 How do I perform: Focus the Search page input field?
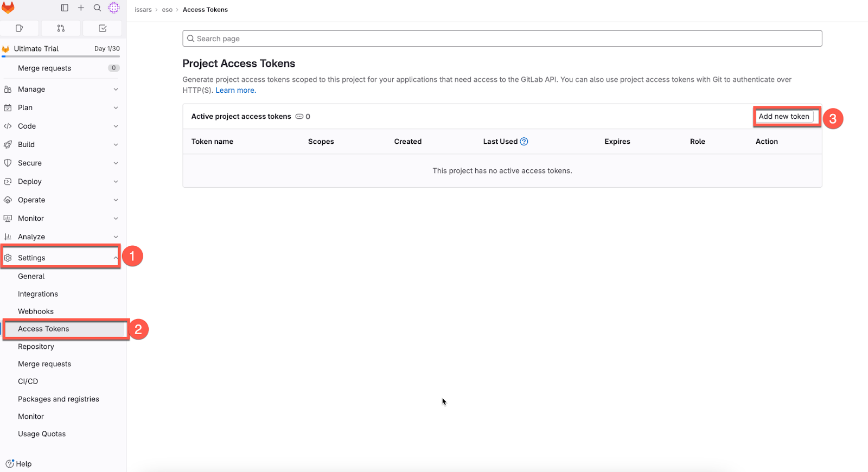502,39
